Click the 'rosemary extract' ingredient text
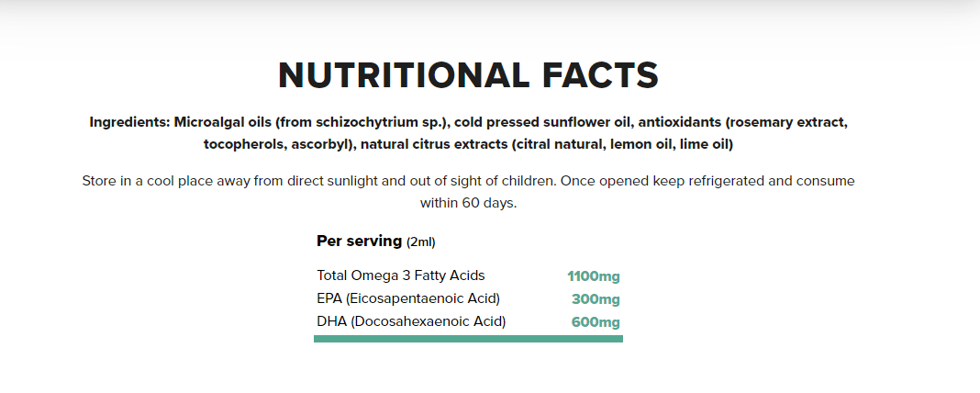 click(x=787, y=122)
